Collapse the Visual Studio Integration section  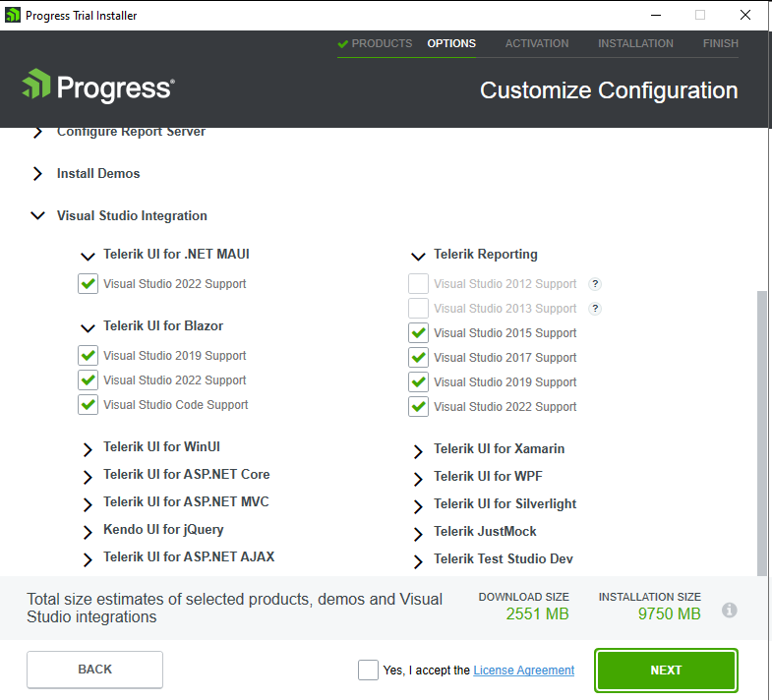37,216
